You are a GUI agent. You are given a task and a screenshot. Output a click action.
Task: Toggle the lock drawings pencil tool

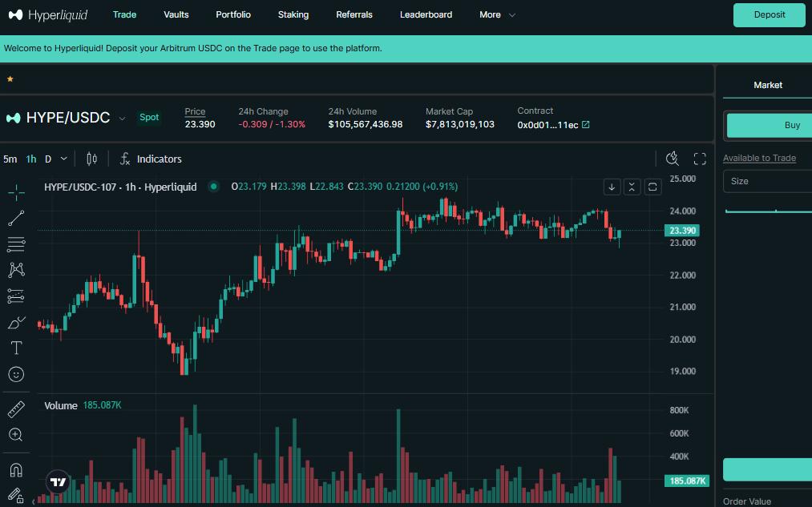[16, 495]
